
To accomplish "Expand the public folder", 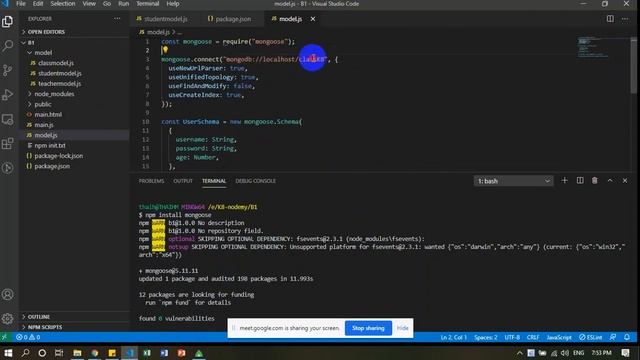I will (x=42, y=104).
